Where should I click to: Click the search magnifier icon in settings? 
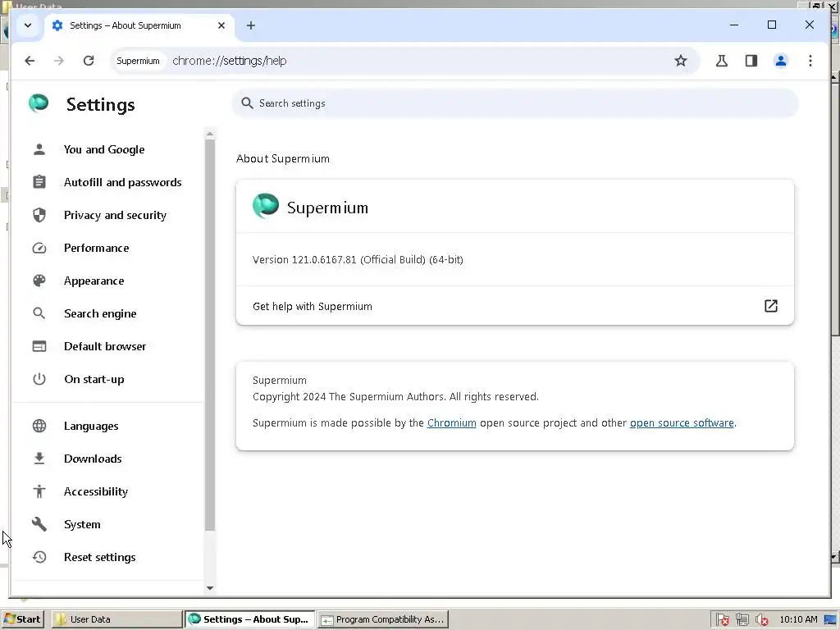(247, 103)
